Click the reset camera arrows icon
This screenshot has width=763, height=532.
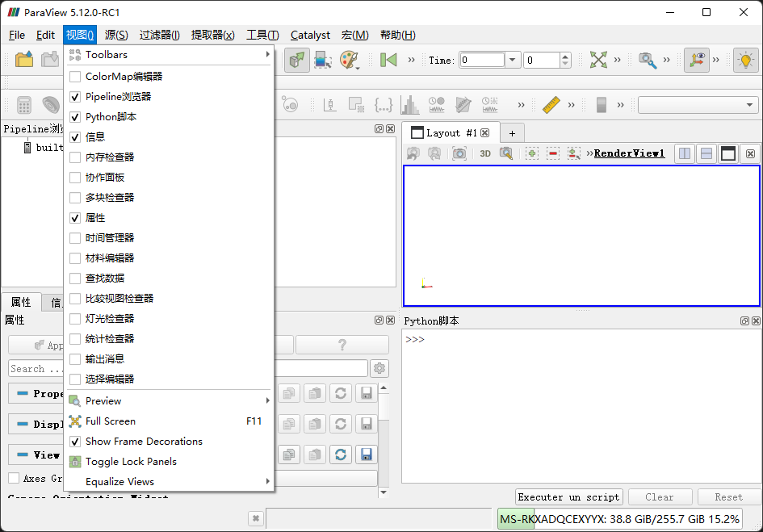click(598, 60)
